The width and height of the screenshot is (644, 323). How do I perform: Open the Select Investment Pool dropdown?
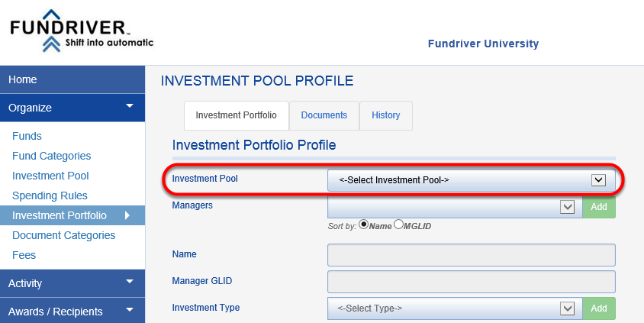tap(472, 180)
